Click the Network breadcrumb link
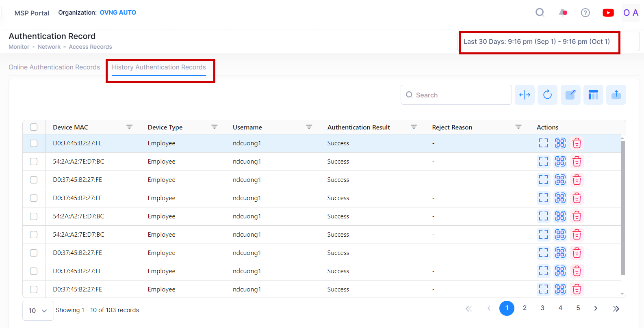The width and height of the screenshot is (644, 328). click(49, 47)
